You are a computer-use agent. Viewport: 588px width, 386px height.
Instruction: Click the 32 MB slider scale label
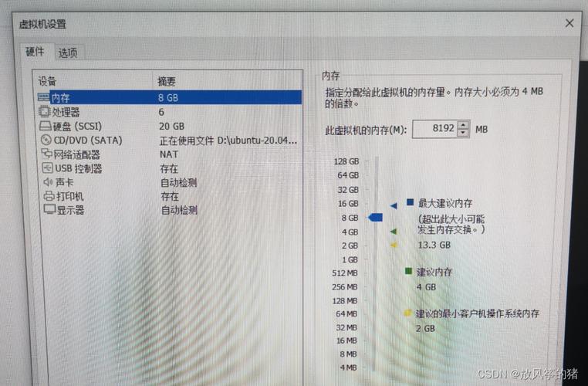pyautogui.click(x=346, y=327)
